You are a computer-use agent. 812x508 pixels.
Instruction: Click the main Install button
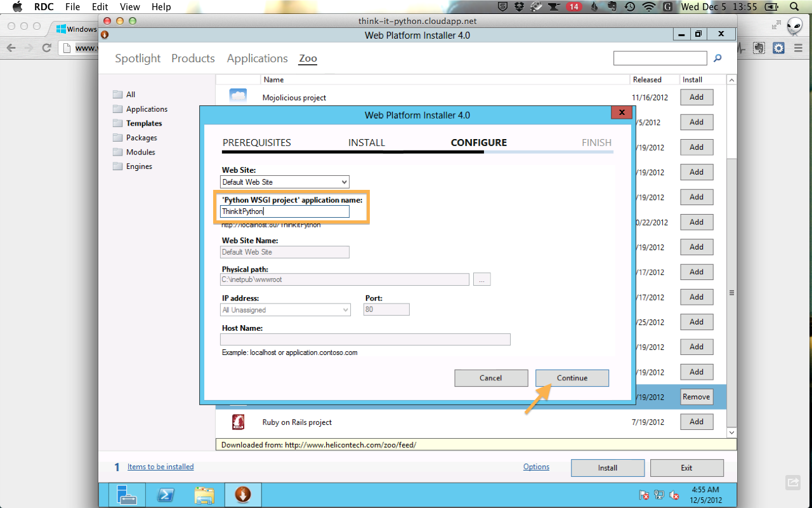pos(608,468)
